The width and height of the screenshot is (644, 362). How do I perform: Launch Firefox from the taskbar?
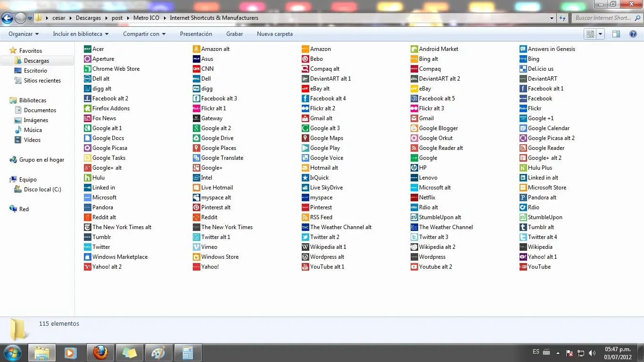[x=100, y=352]
